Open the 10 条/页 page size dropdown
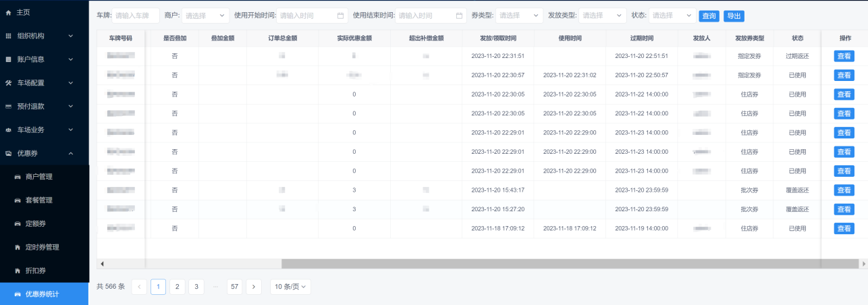 tap(291, 287)
